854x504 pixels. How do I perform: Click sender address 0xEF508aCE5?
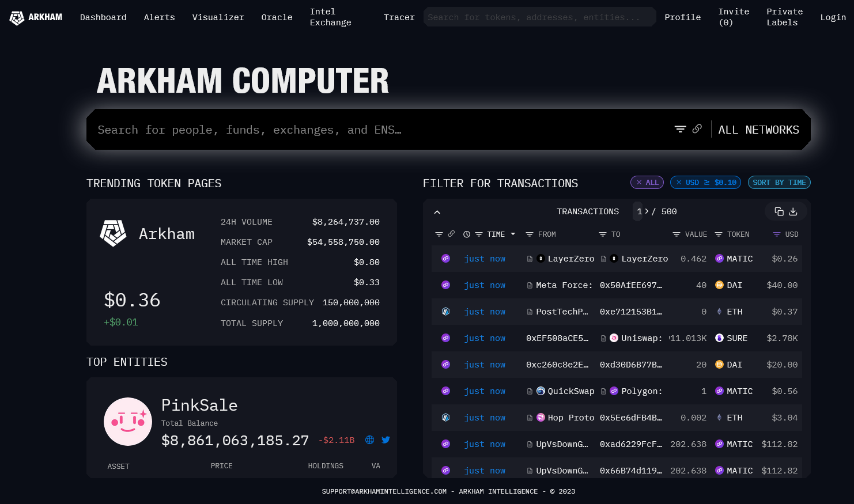(x=557, y=338)
